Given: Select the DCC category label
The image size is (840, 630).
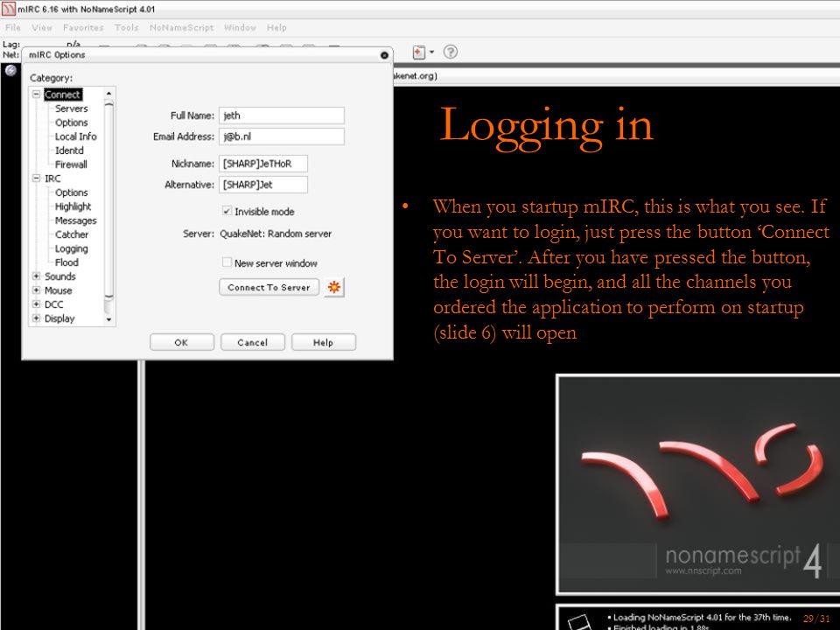Looking at the screenshot, I should pos(54,304).
